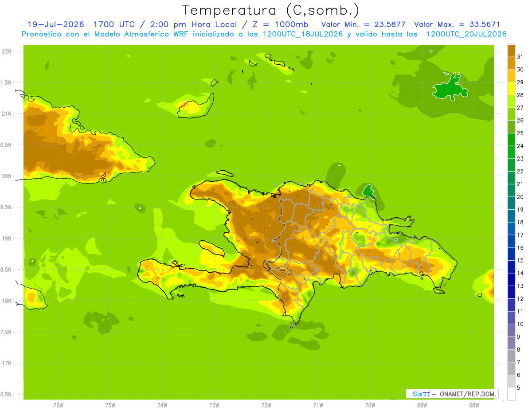Viewport: 532px width, 411px height.
Task: Click purple legend band between 8 and 9
Action: pyautogui.click(x=511, y=343)
